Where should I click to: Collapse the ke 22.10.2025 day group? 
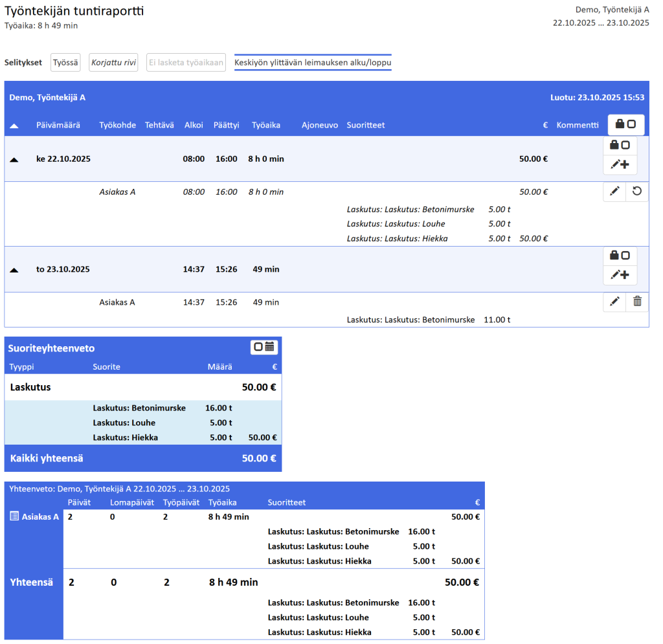pyautogui.click(x=14, y=159)
